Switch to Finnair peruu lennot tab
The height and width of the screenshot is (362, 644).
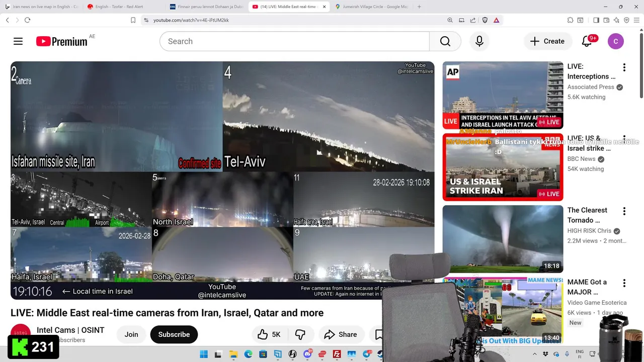pyautogui.click(x=206, y=7)
